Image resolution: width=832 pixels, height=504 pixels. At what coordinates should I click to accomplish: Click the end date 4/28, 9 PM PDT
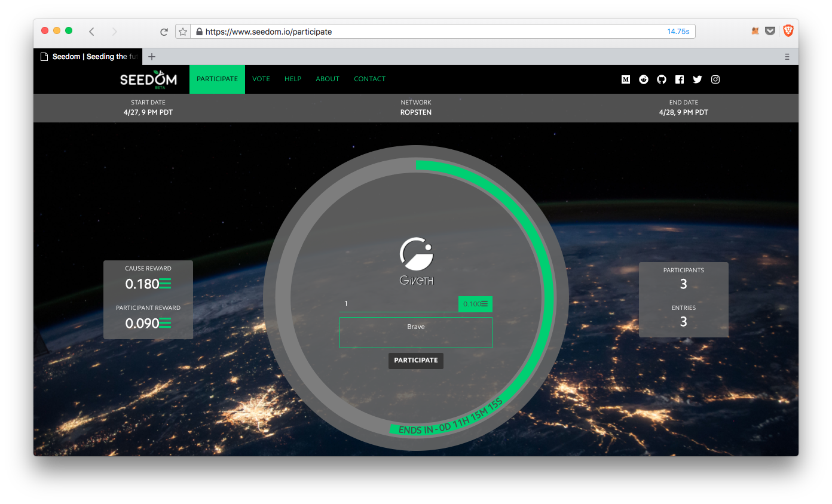click(684, 112)
